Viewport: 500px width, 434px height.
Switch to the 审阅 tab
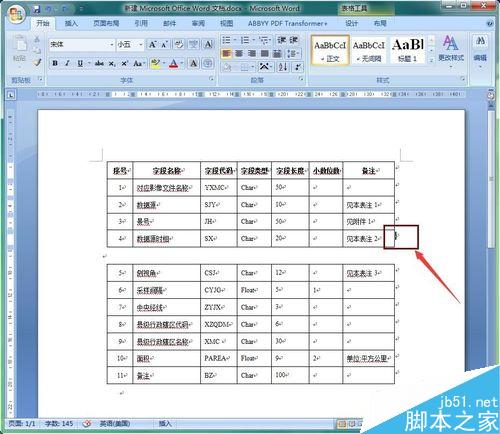(198, 23)
